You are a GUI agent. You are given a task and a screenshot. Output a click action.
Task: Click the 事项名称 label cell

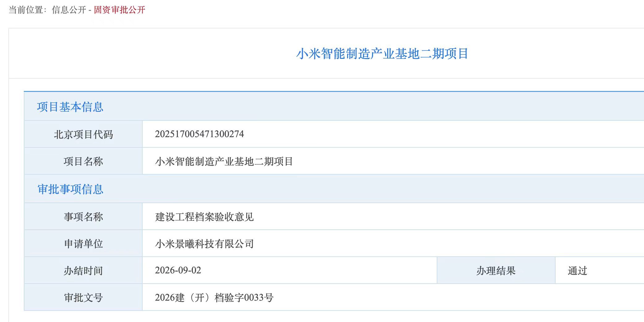click(x=83, y=216)
